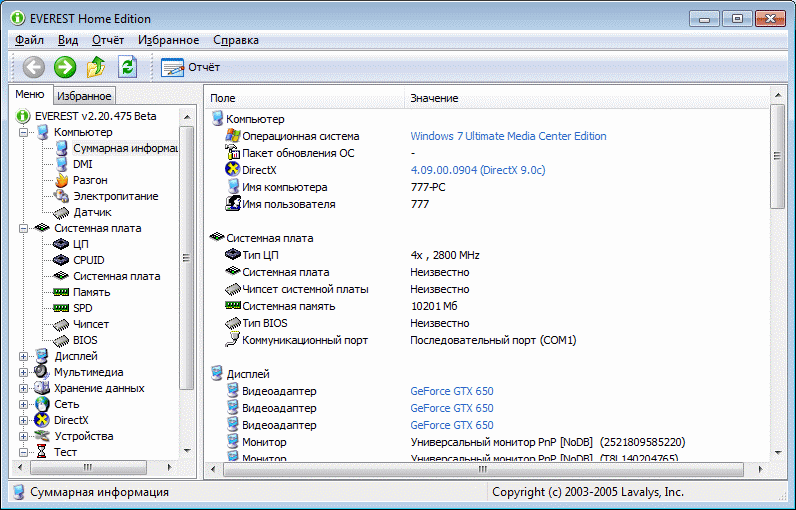Open Windows 7 Ultimate Media Center Edition link
The width and height of the screenshot is (796, 510).
coord(508,136)
